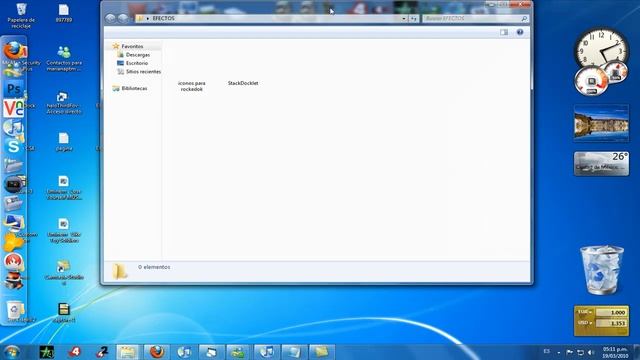Select the StackDocklet folder
640x360 pixels.
243,83
